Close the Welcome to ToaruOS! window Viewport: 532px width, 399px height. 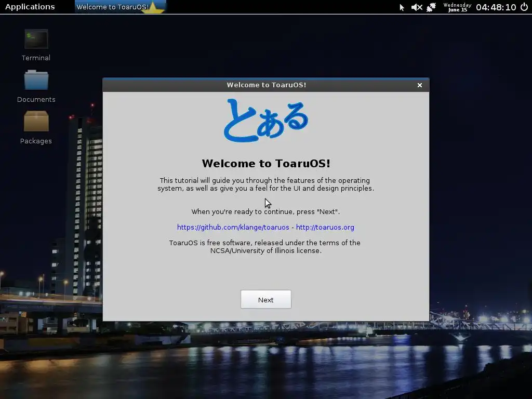pos(420,85)
